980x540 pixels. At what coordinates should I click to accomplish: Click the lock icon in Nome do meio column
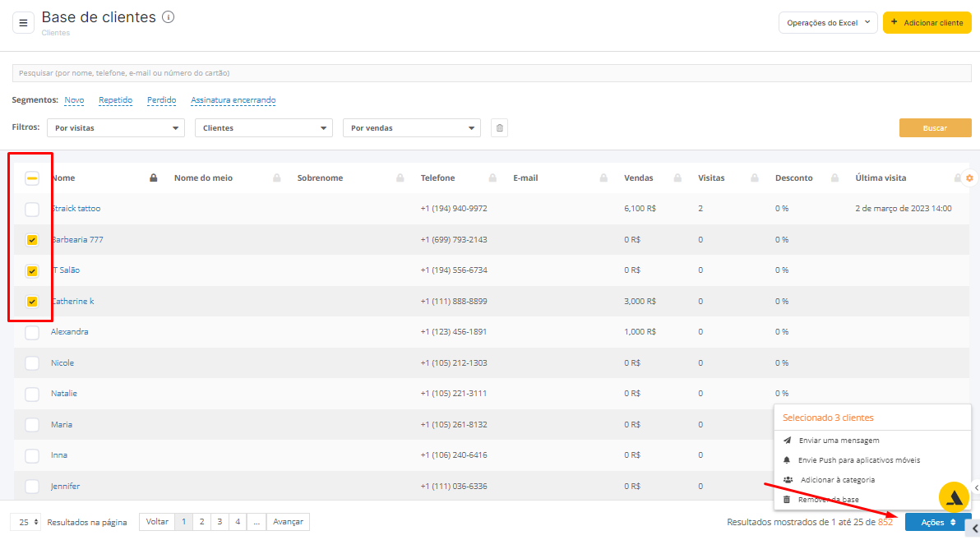pos(277,178)
